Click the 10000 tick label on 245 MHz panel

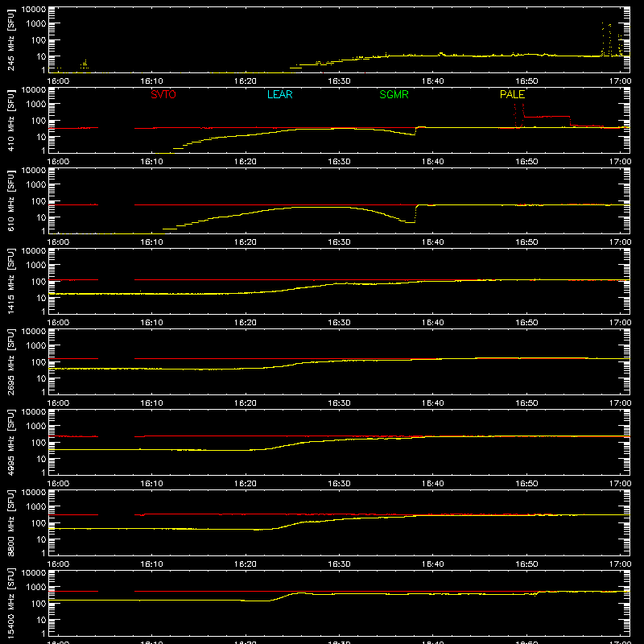pyautogui.click(x=34, y=10)
